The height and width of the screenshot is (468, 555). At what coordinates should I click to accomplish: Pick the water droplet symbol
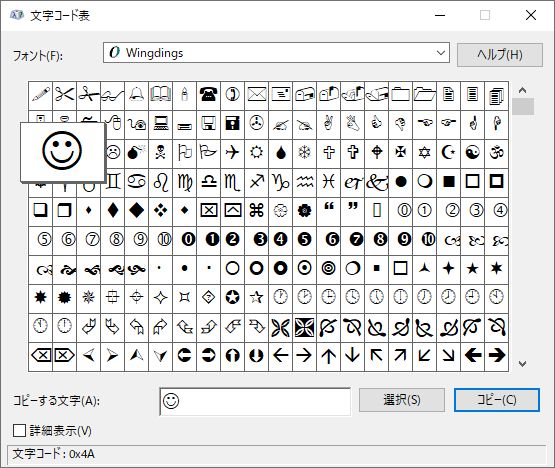[x=281, y=153]
